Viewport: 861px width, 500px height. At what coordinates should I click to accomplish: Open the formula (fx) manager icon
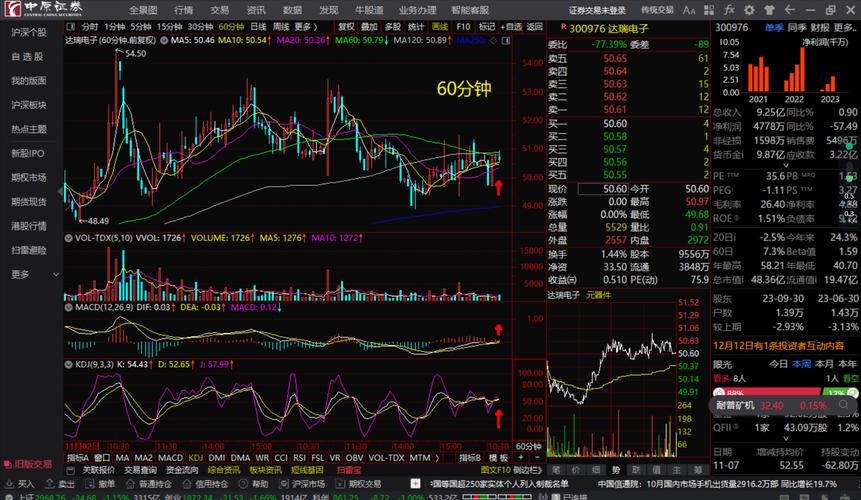click(x=729, y=10)
